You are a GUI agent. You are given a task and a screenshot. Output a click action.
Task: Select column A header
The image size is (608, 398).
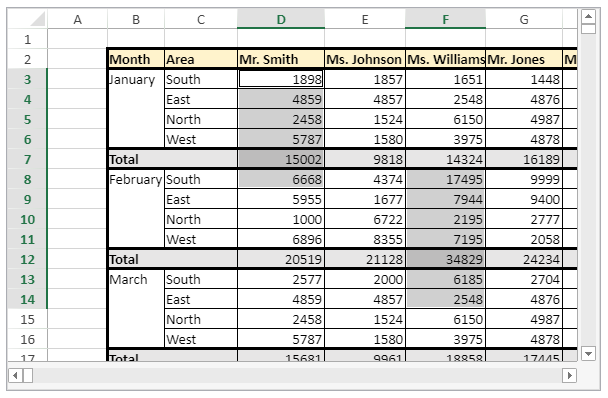78,19
